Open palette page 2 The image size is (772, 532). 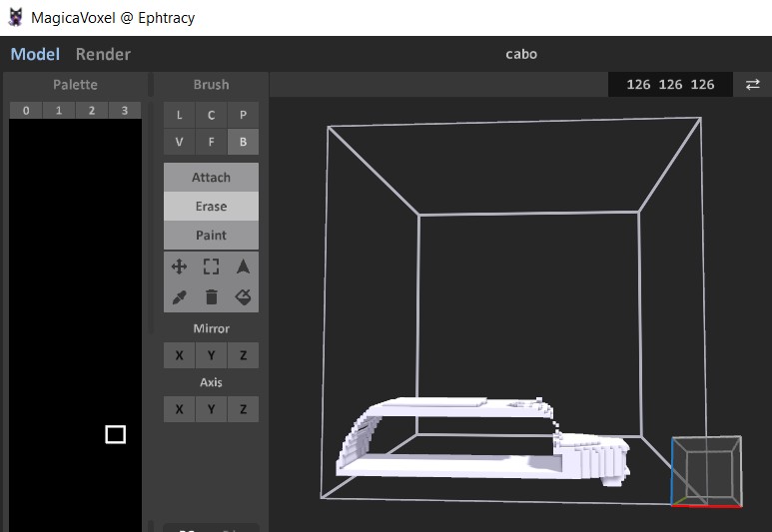92,111
